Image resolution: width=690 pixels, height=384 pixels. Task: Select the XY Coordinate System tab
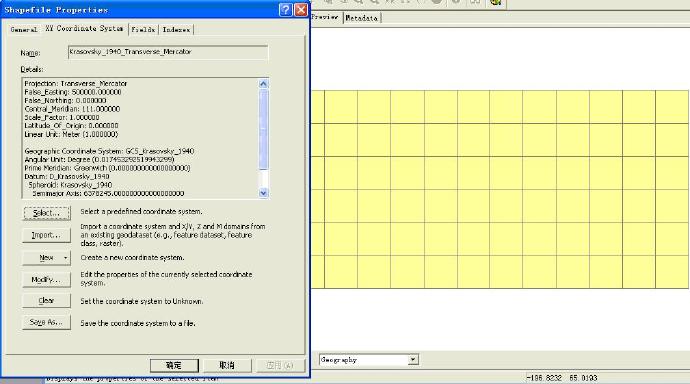[84, 28]
